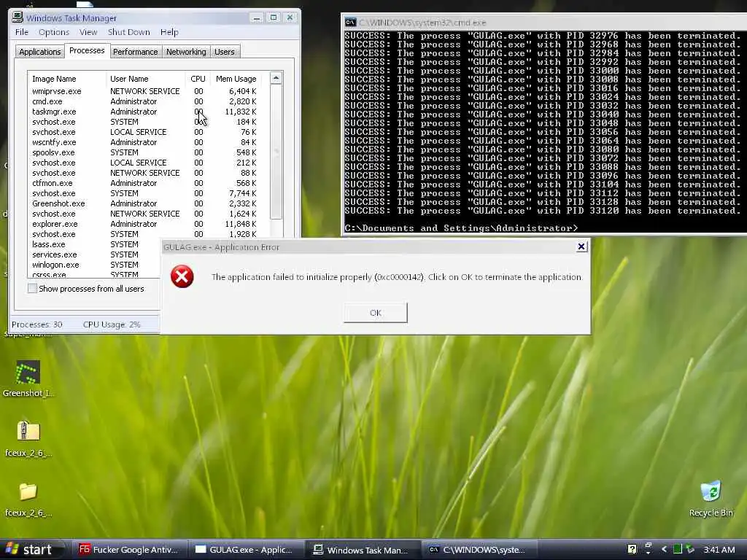Select the ctfmon.exe process row
This screenshot has width=747, height=560.
(144, 183)
